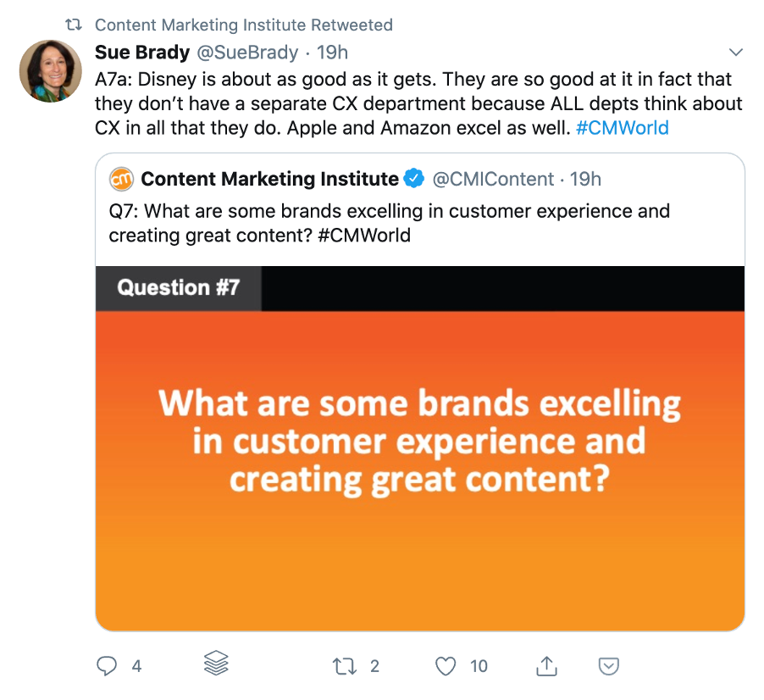Collapse Sue Brady's tweet via the caret
This screenshot has height=700, width=764.
coord(736,52)
